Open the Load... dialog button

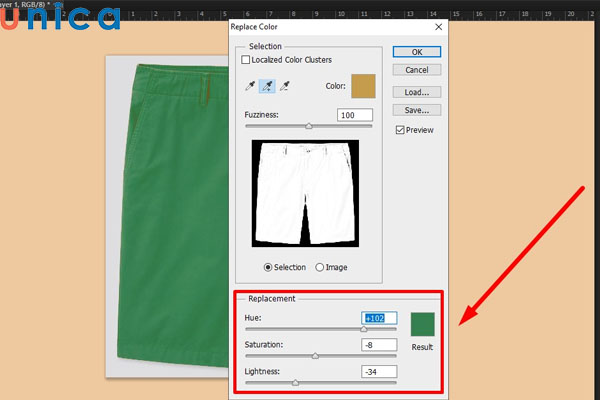tap(417, 92)
